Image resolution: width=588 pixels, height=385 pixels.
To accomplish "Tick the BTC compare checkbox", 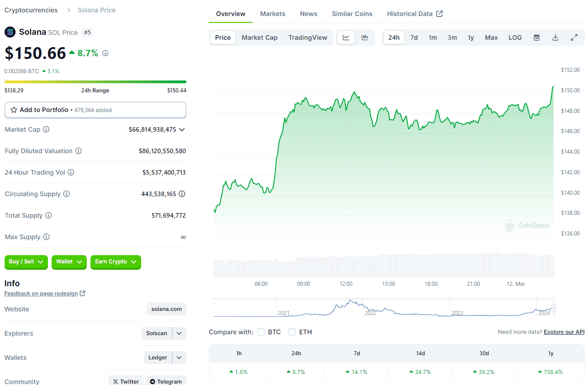I will [261, 332].
